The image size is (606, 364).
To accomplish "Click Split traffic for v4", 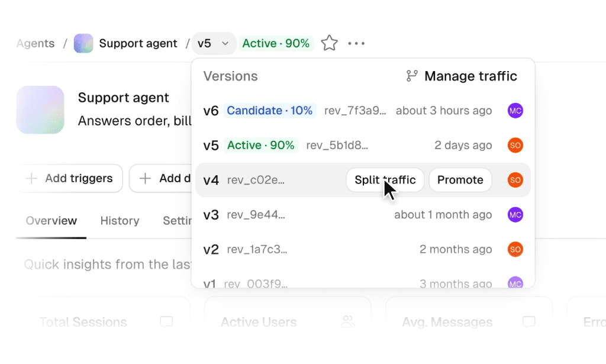I will (x=385, y=180).
